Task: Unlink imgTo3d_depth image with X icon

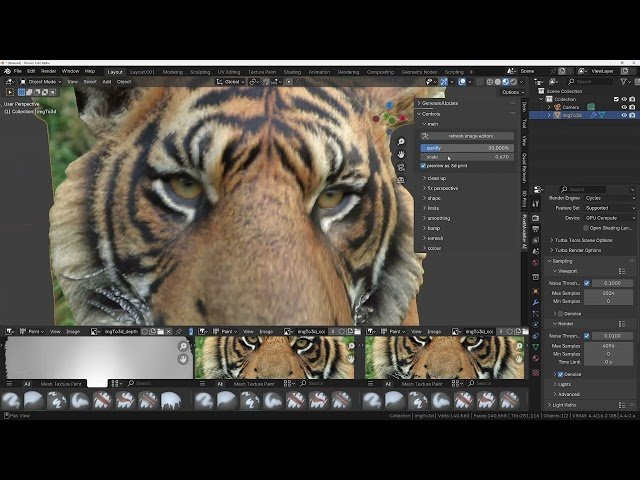Action: (169, 331)
